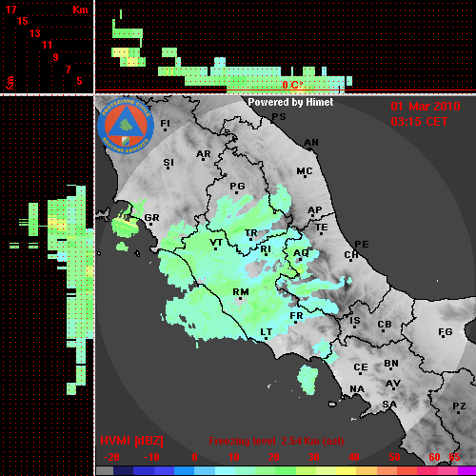
Task: Click the PZ city label
Action: (x=459, y=406)
